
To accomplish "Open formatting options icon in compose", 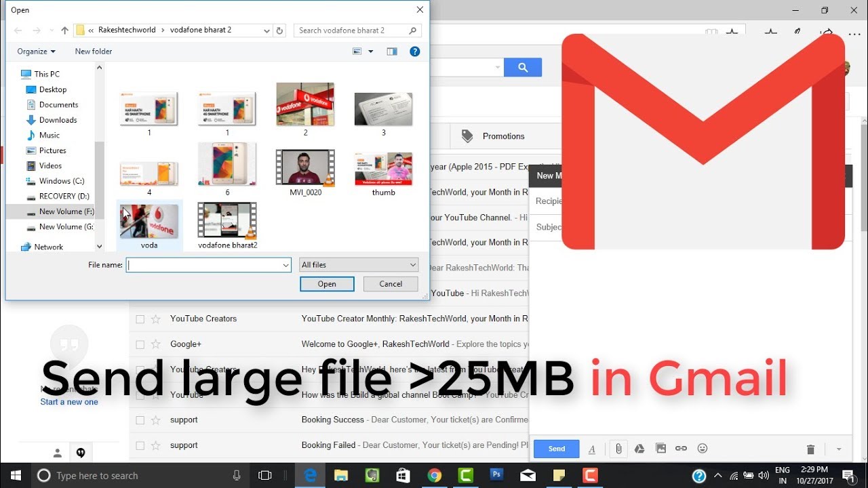I will [592, 449].
